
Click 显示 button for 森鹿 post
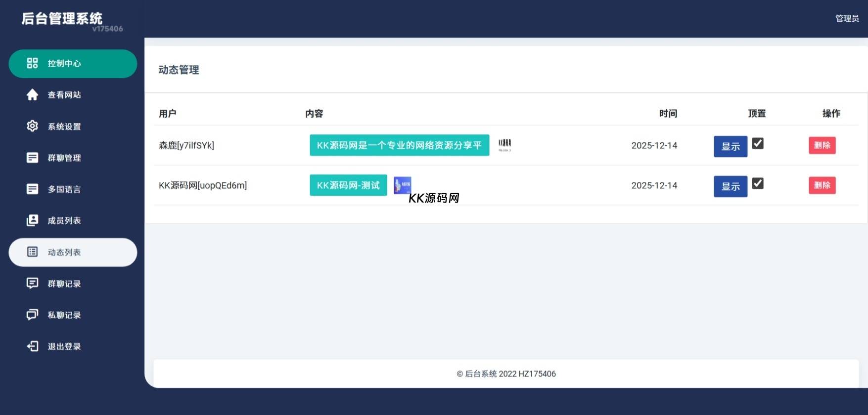click(730, 146)
